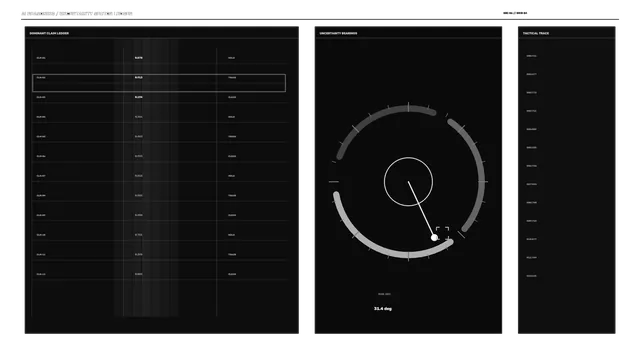Click the Uncertainty Bearings panel title

(x=338, y=33)
